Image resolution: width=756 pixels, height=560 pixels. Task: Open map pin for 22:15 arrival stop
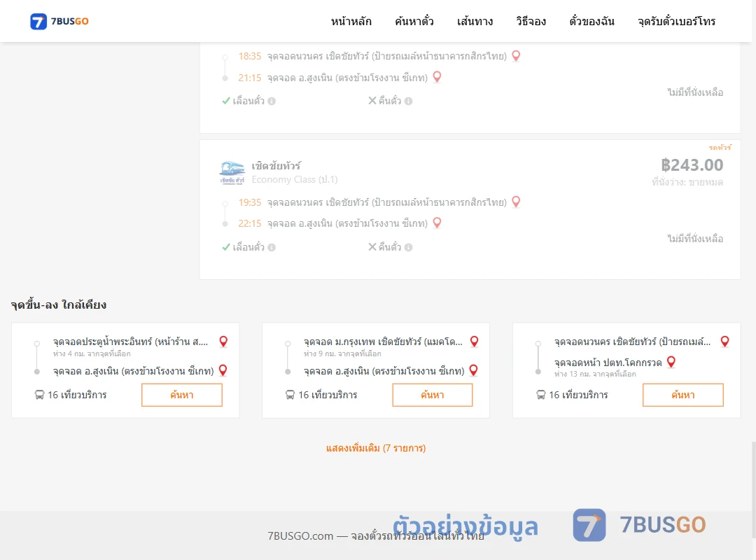tap(437, 223)
